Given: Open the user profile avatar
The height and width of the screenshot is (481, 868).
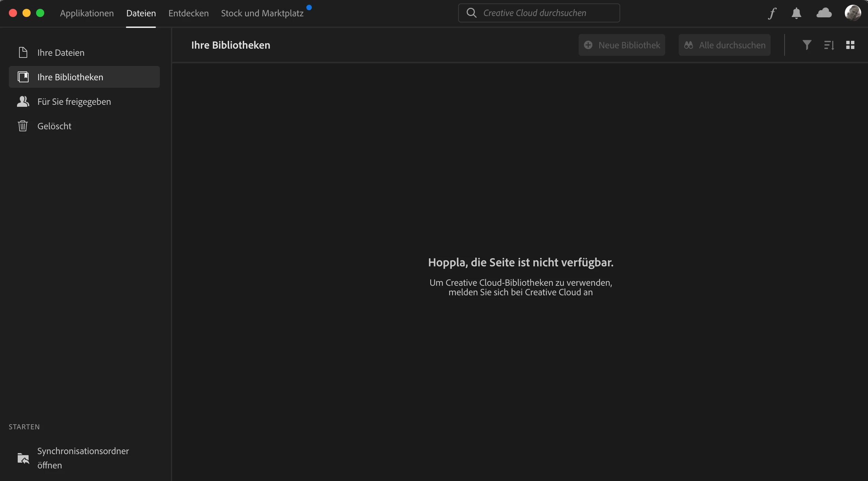Looking at the screenshot, I should 853,13.
